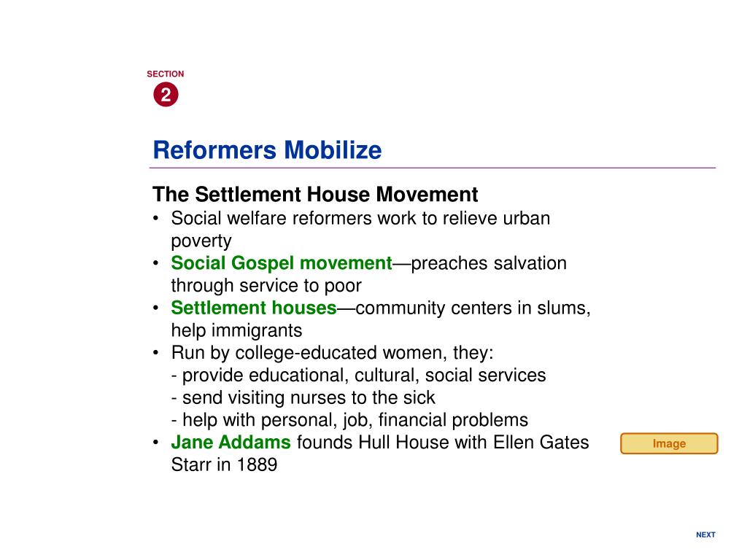747x560 pixels.
Task: Click the first bullet about urban poverty
Action: pyautogui.click(x=360, y=230)
